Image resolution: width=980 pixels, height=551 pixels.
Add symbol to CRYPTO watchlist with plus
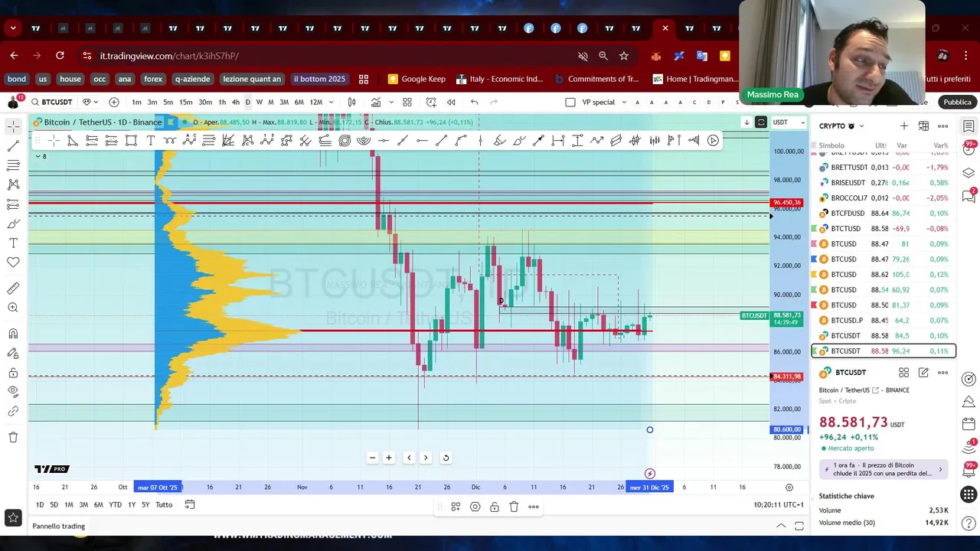[904, 126]
